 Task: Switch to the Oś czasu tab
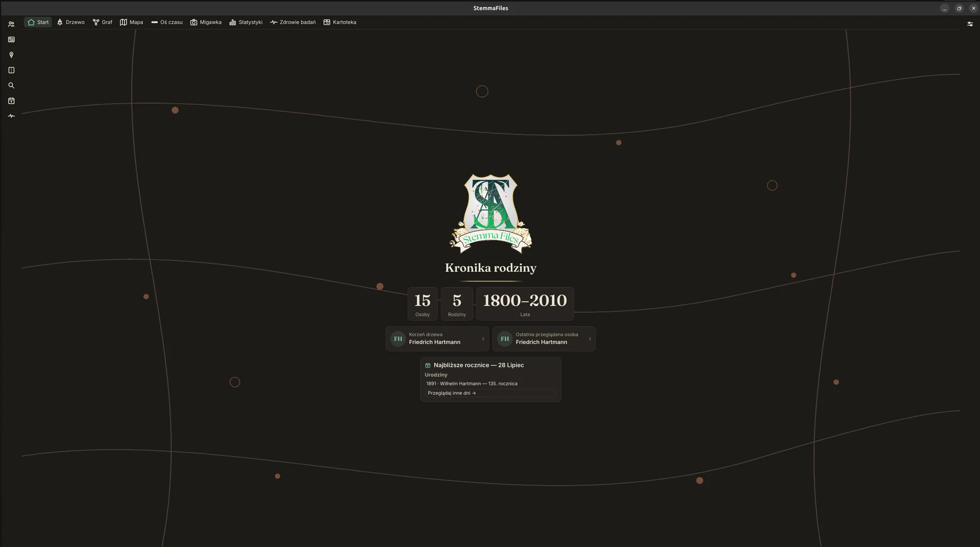click(x=167, y=22)
